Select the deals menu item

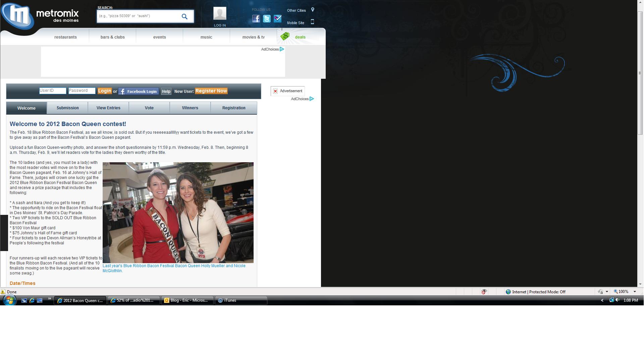pos(300,37)
